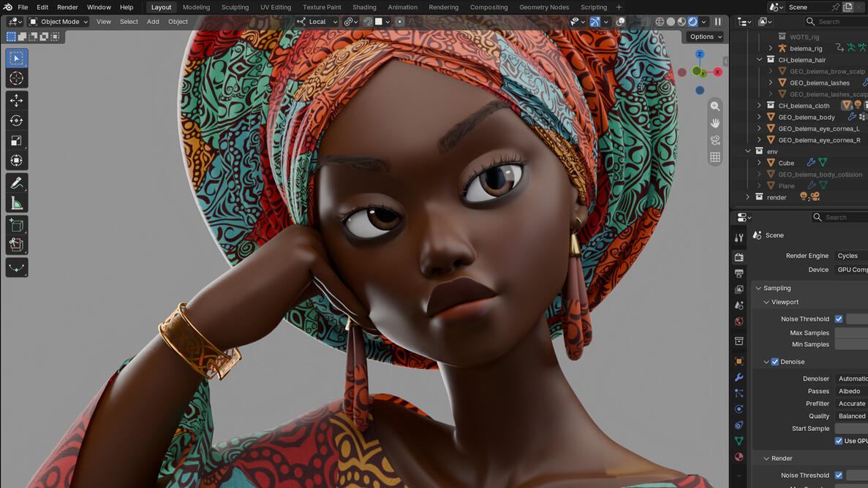
Task: Select the Add Cube tool
Action: 17,225
